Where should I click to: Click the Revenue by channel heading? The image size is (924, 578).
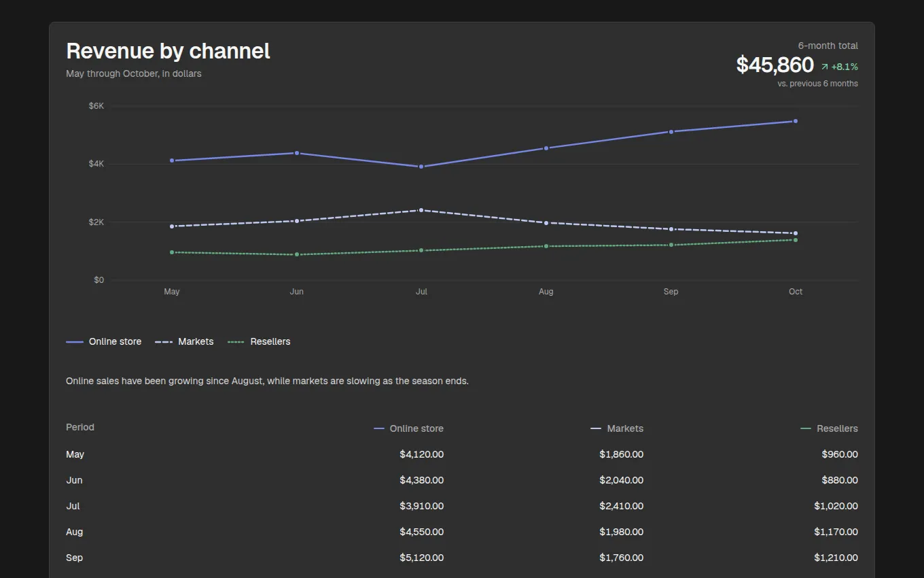[168, 51]
